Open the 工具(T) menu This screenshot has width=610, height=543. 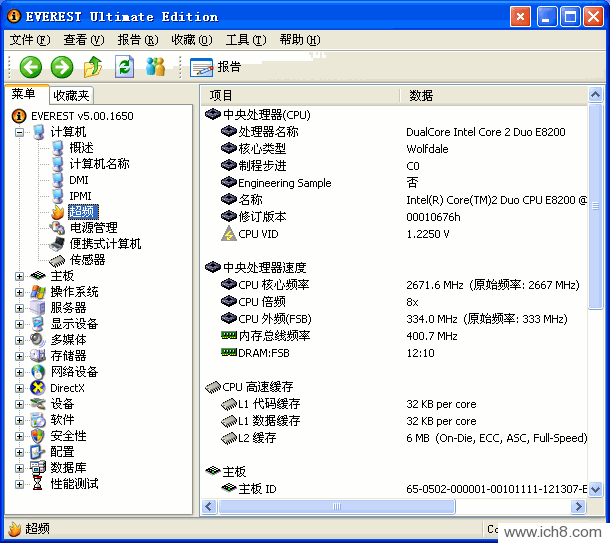pos(245,40)
